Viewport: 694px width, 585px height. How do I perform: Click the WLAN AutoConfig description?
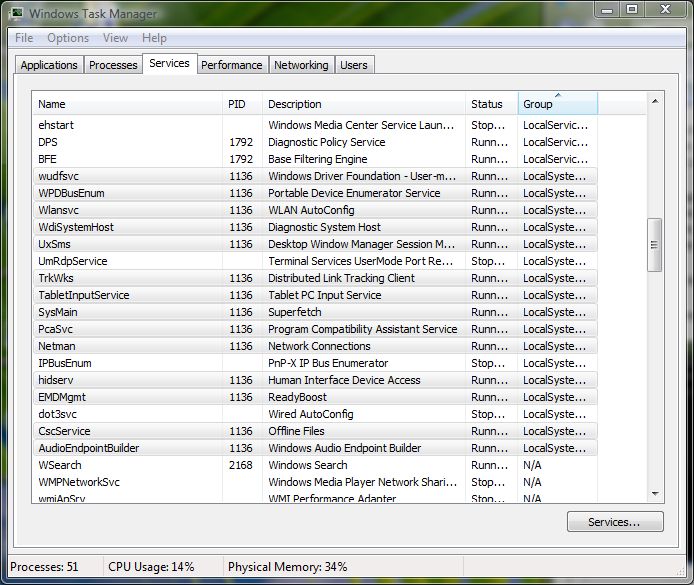[x=311, y=210]
